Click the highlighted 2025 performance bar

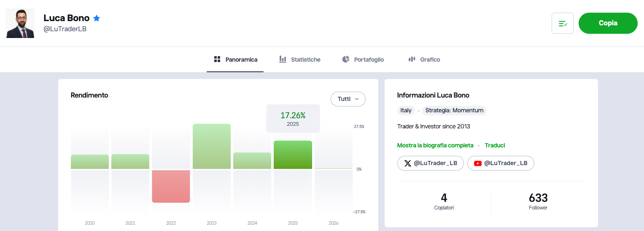pos(293,155)
